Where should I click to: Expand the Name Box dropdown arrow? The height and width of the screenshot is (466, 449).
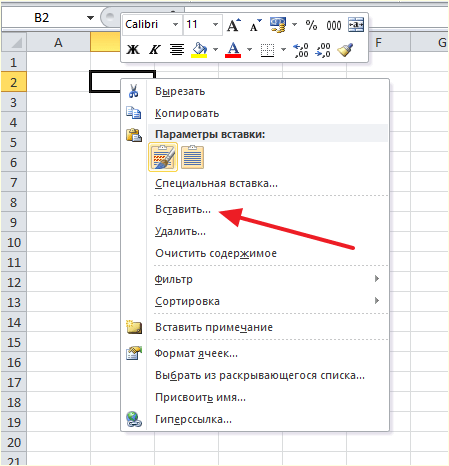coord(90,18)
